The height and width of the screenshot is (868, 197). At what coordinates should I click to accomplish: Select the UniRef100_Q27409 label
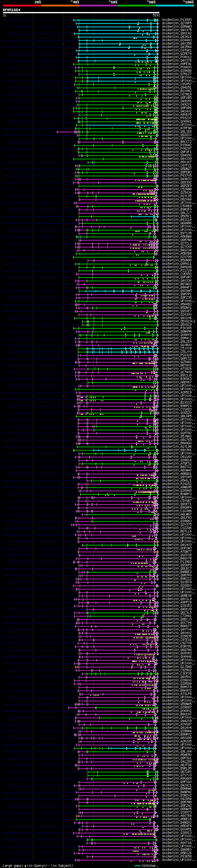tap(176, 372)
